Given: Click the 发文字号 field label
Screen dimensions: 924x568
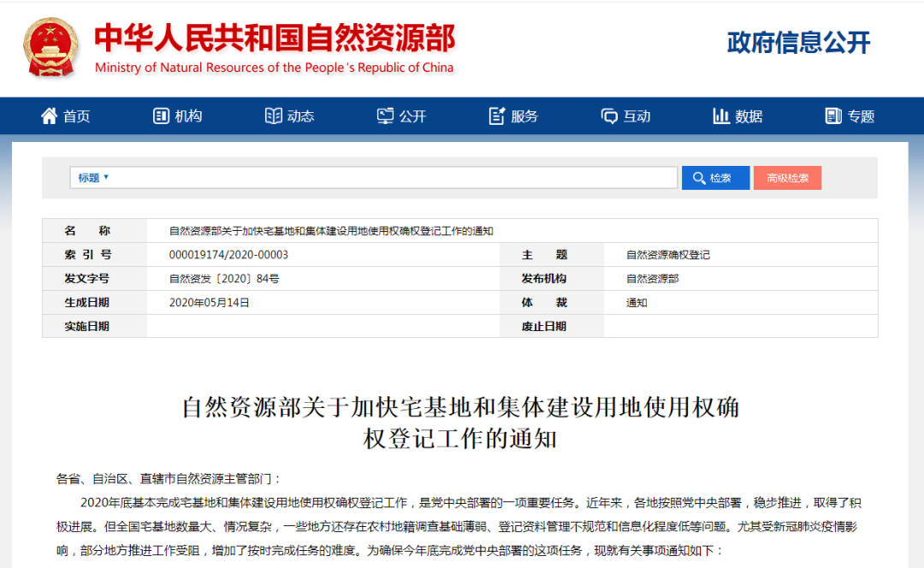Looking at the screenshot, I should click(86, 279).
